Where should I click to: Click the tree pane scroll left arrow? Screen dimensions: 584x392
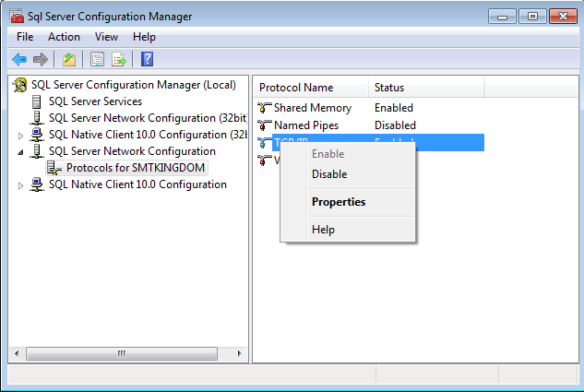[x=17, y=353]
